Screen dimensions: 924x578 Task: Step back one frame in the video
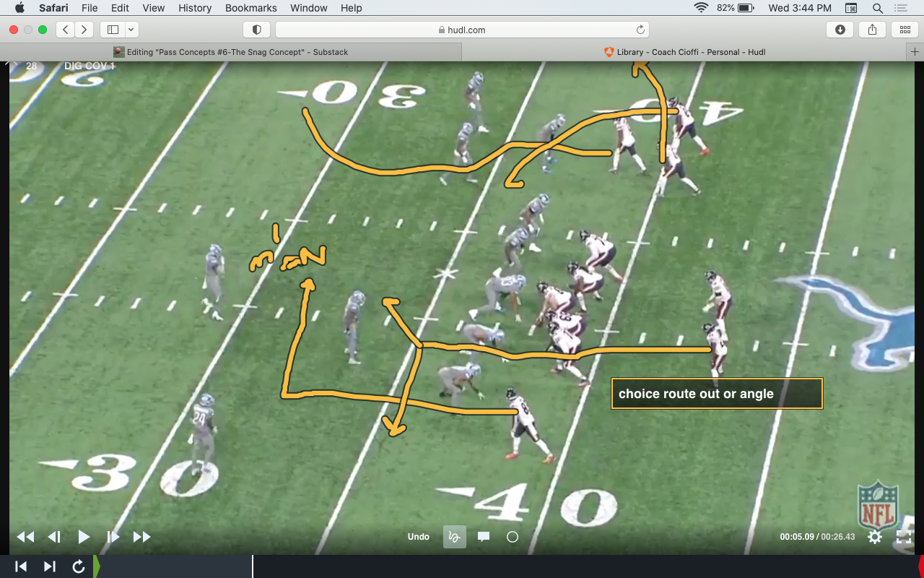pyautogui.click(x=54, y=537)
